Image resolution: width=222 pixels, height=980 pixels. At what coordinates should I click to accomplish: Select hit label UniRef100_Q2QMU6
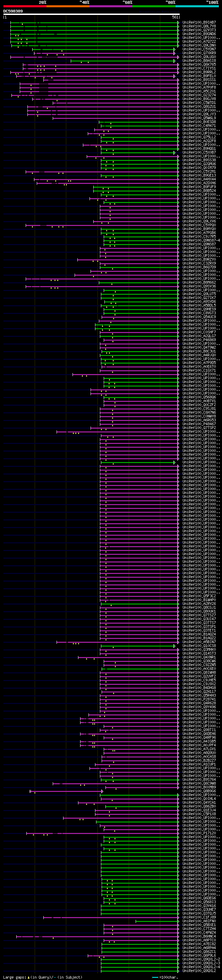[199, 164]
